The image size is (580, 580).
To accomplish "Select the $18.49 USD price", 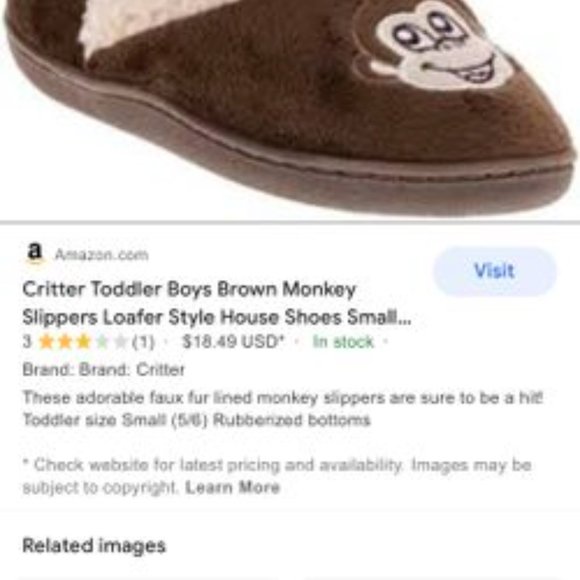I will (x=233, y=341).
